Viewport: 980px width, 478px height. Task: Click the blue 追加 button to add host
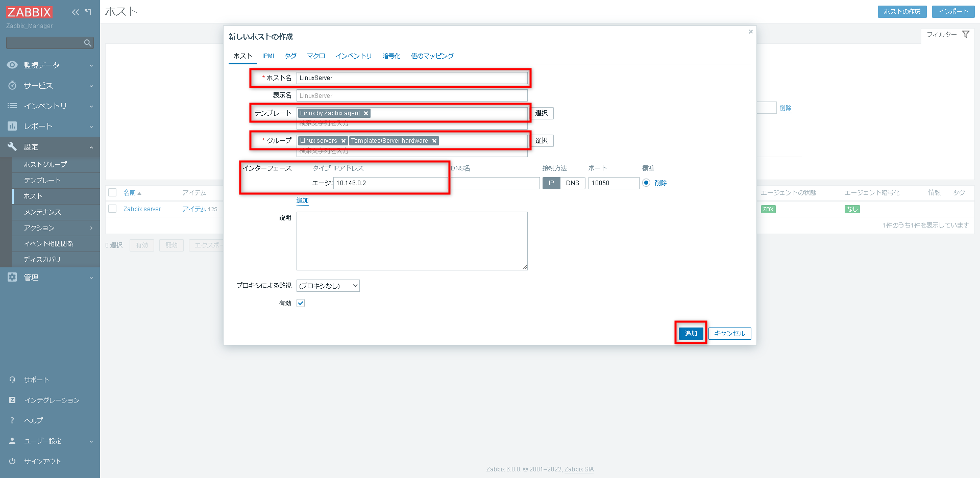click(691, 334)
